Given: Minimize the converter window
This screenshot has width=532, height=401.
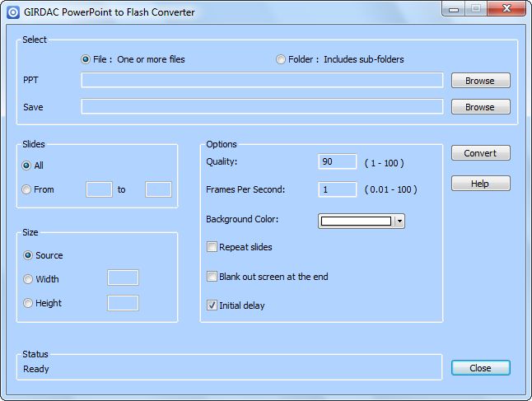Looking at the screenshot, I should click(x=454, y=9).
